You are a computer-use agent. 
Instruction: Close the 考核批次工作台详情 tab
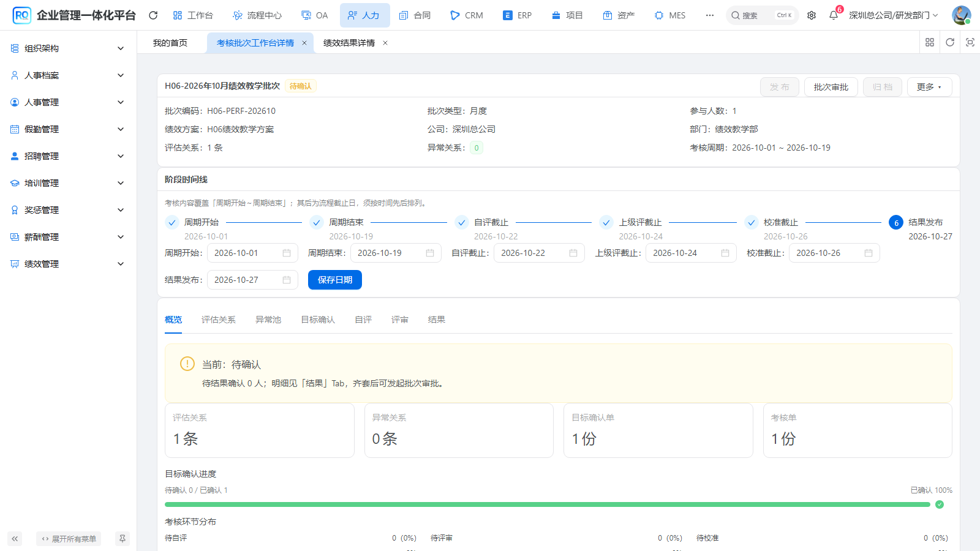point(304,43)
